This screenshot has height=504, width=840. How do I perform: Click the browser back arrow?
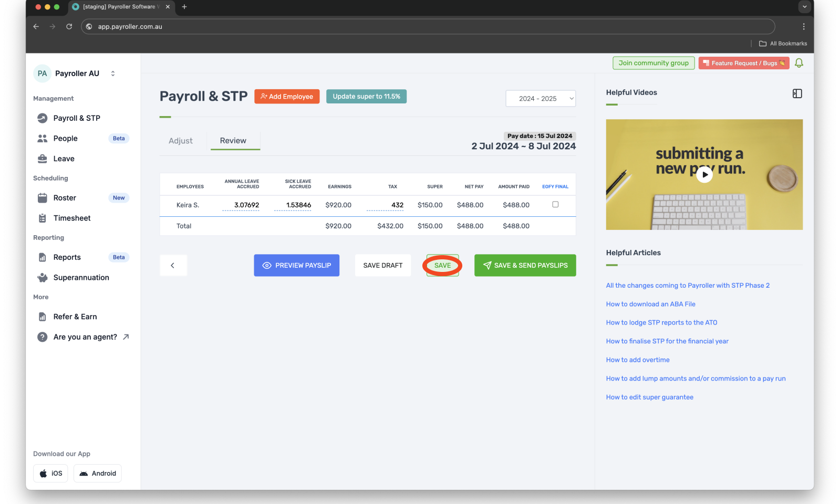coord(36,26)
